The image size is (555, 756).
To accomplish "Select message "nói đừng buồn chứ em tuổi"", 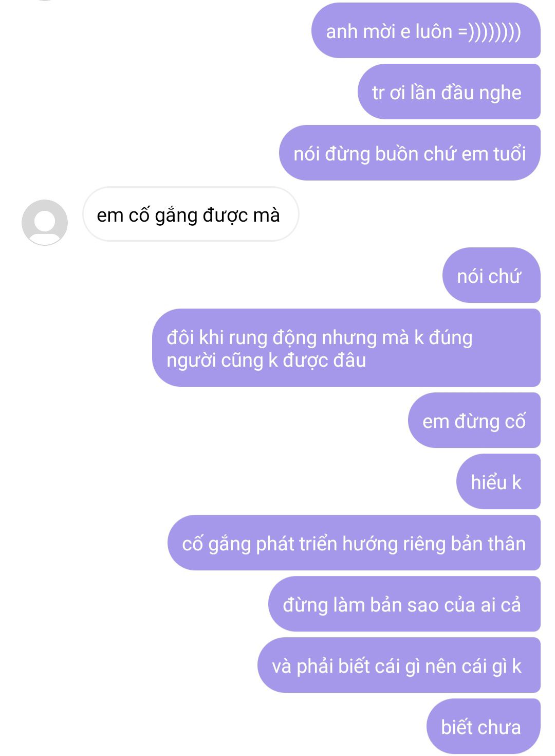I will (x=410, y=153).
